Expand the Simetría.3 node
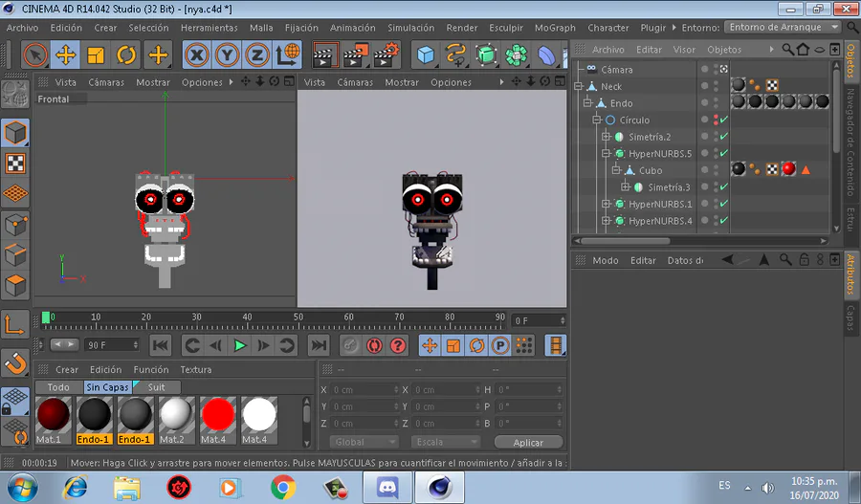Viewport: 861px width, 504px height. (626, 187)
